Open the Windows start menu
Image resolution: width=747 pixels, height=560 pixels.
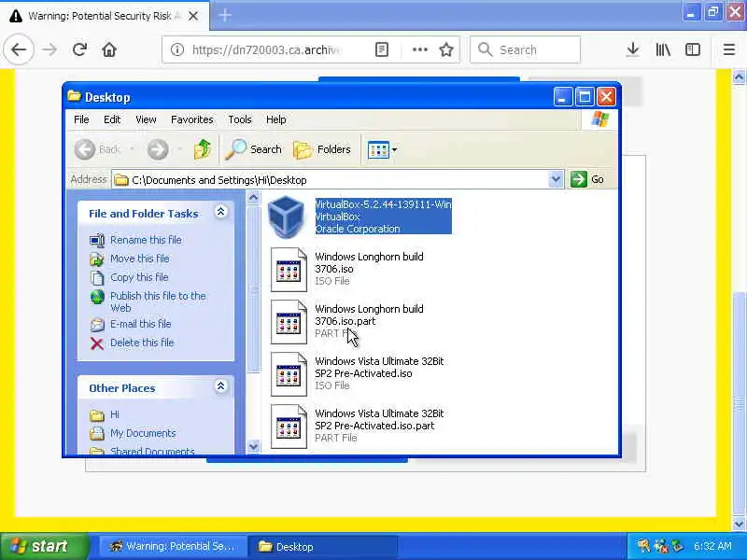tap(44, 546)
